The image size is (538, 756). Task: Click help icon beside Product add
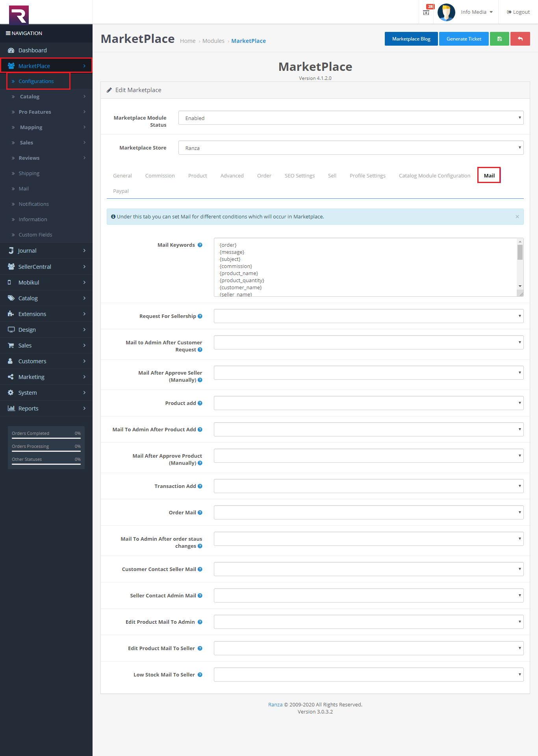(x=200, y=403)
